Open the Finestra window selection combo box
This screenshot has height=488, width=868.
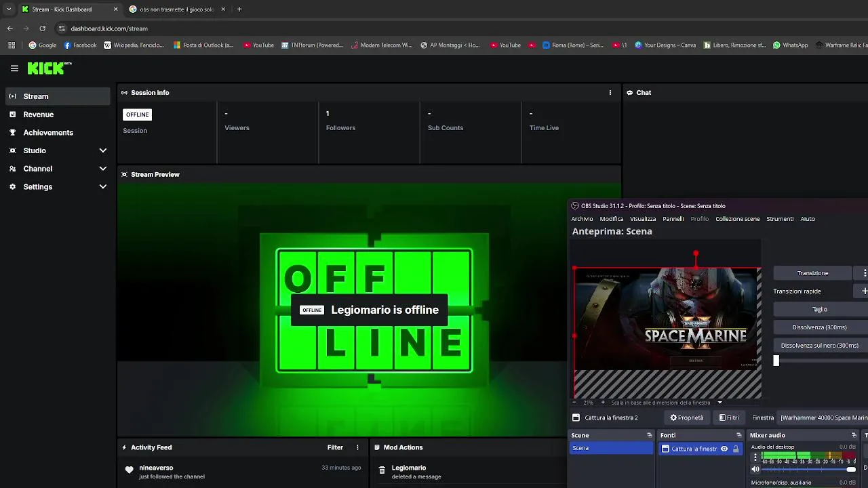coord(823,418)
